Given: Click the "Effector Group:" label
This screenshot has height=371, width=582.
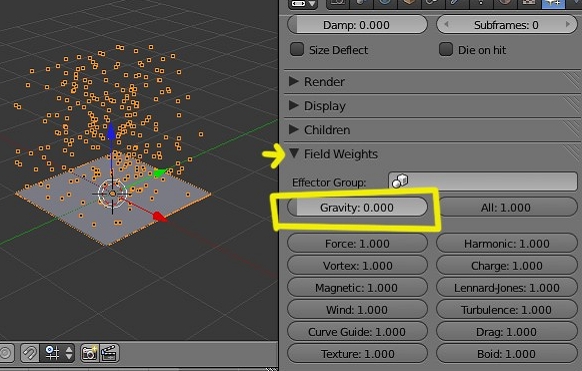Looking at the screenshot, I should [329, 183].
